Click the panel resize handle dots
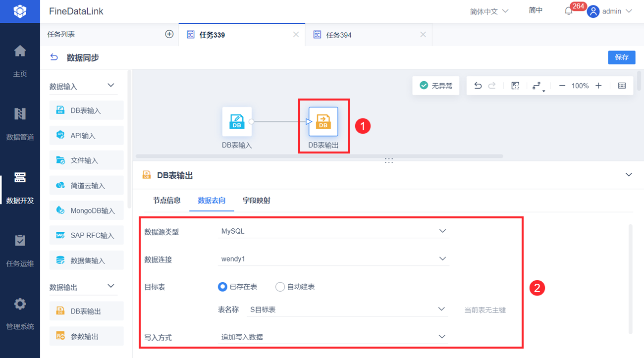644x358 pixels. point(389,160)
